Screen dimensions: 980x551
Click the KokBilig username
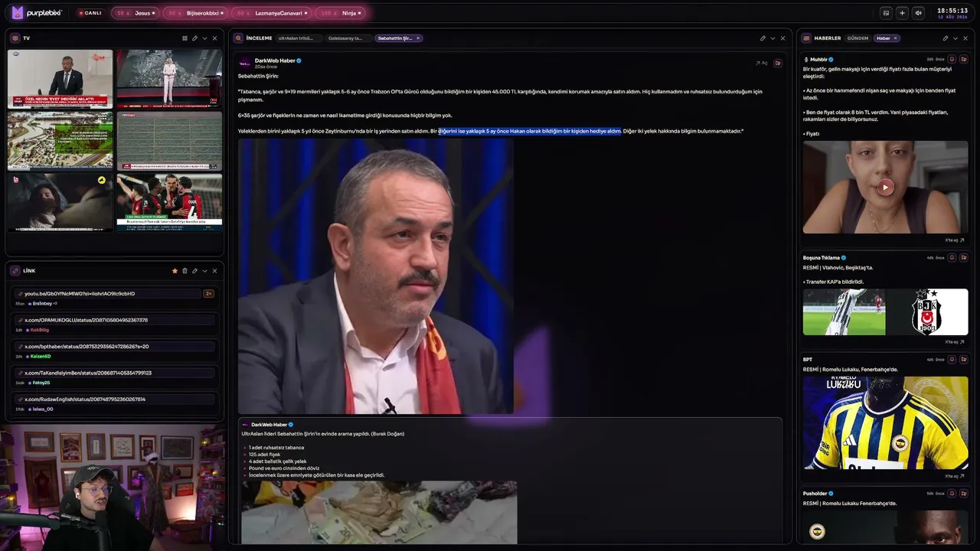pos(39,330)
